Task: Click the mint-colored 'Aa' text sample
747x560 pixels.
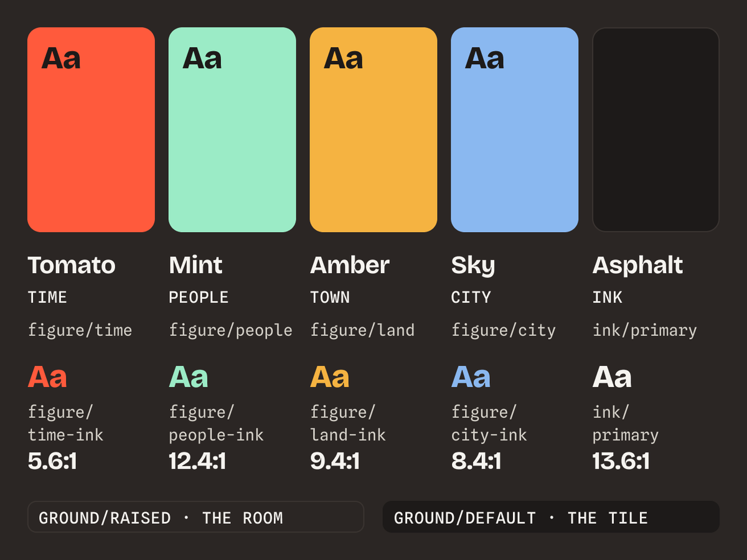Action: [x=189, y=377]
